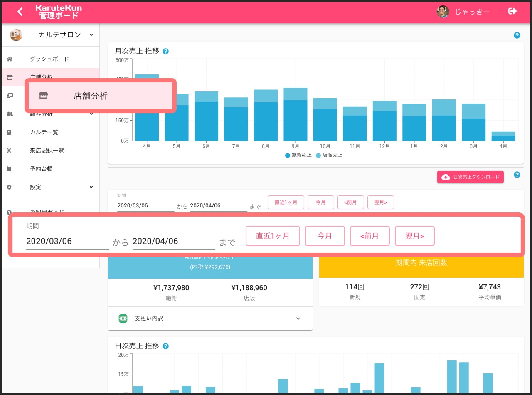Click the calendar icon for 予約台帳
Viewport: 532px width, 395px height.
point(10,169)
